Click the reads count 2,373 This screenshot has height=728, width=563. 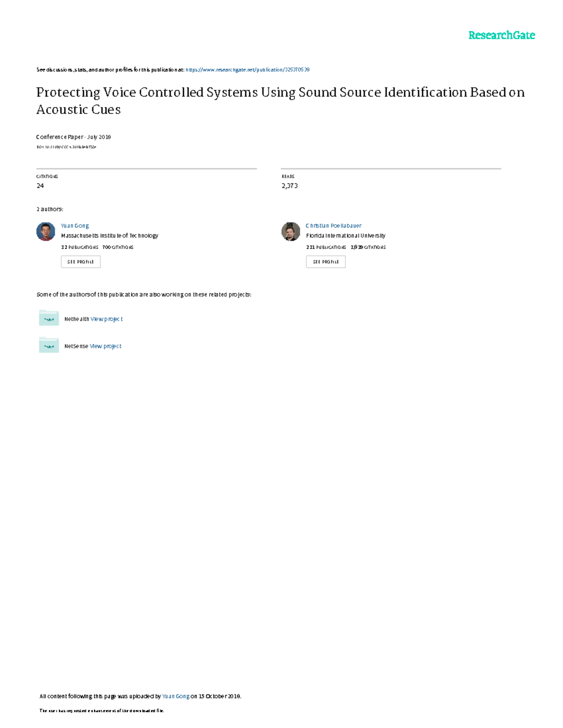289,186
